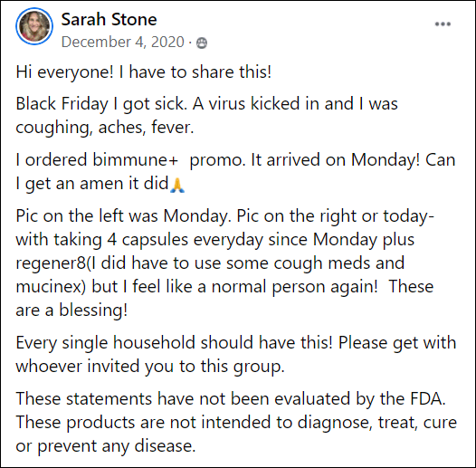Click the 'are a blessing!' line

[x=71, y=310]
